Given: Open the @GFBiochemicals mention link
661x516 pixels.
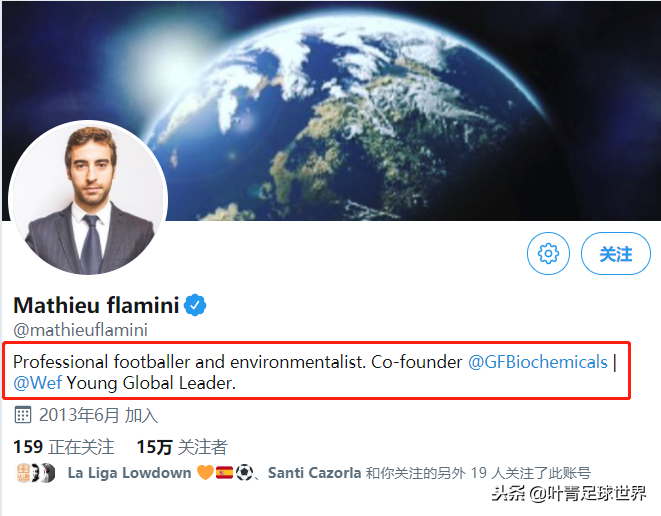Looking at the screenshot, I should (538, 361).
